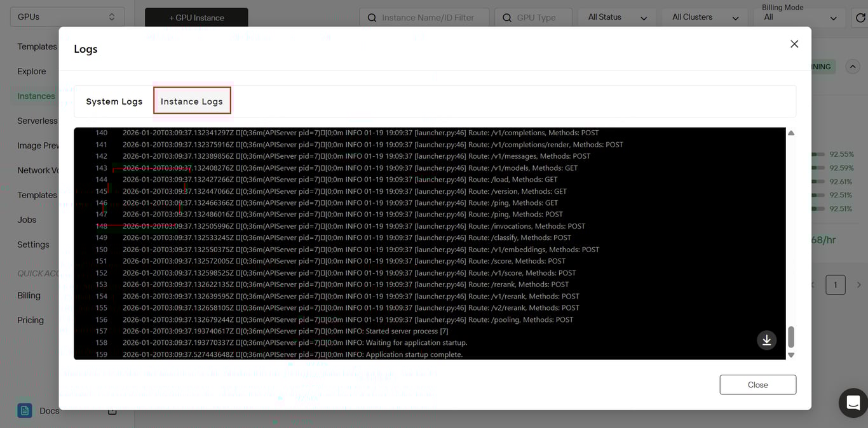Open Settings in the sidebar
868x428 pixels.
click(x=33, y=244)
